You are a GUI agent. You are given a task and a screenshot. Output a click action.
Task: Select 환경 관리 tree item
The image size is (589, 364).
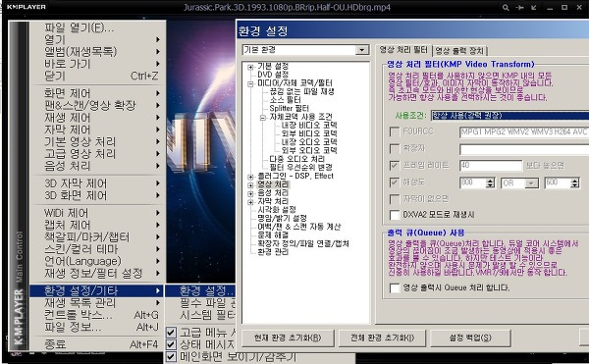point(273,252)
